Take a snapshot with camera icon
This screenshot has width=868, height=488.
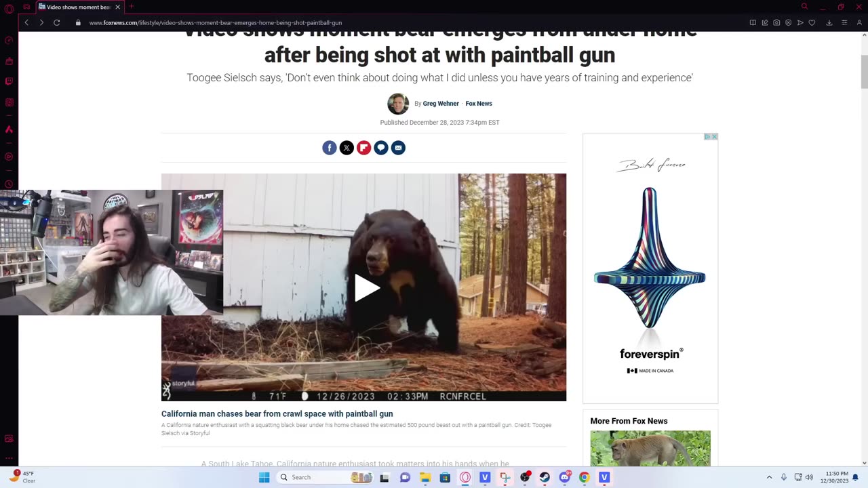tap(776, 22)
